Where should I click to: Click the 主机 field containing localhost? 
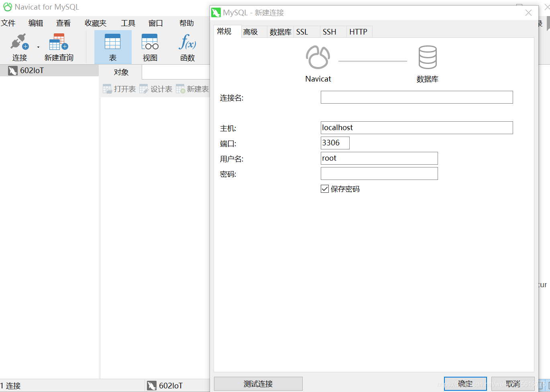click(x=417, y=128)
